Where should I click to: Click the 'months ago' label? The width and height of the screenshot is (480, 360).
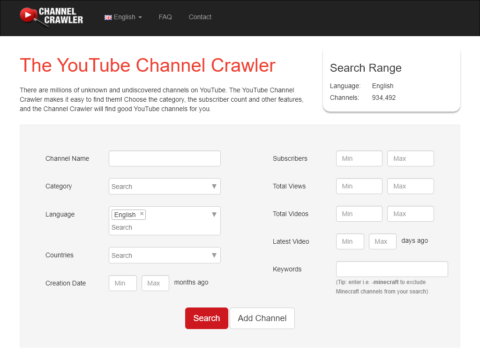point(191,282)
